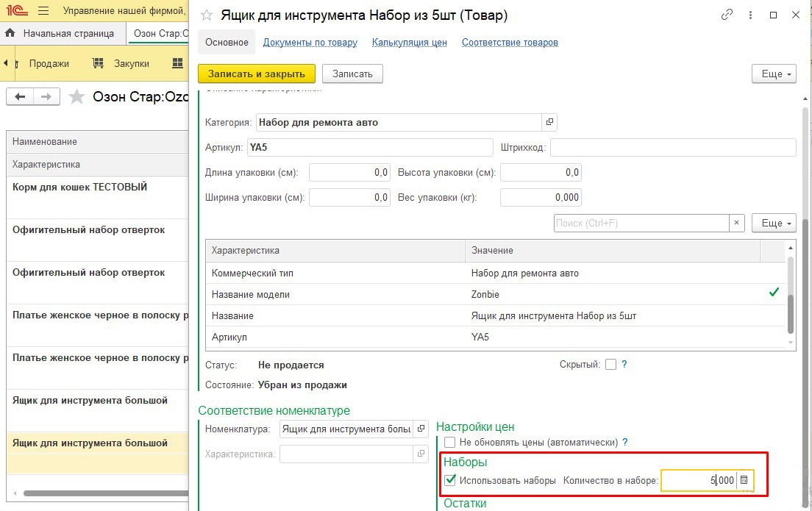Open the Номенклатура linked item card
The width and height of the screenshot is (812, 511).
click(x=421, y=429)
